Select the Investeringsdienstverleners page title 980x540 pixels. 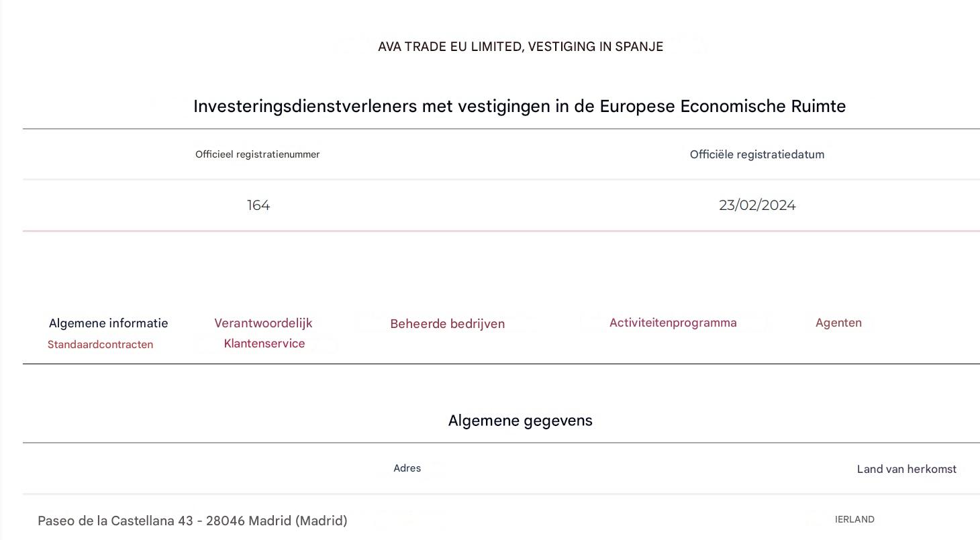point(520,105)
